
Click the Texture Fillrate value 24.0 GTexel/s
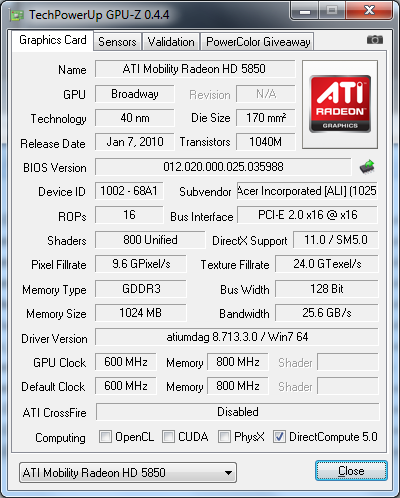327,264
